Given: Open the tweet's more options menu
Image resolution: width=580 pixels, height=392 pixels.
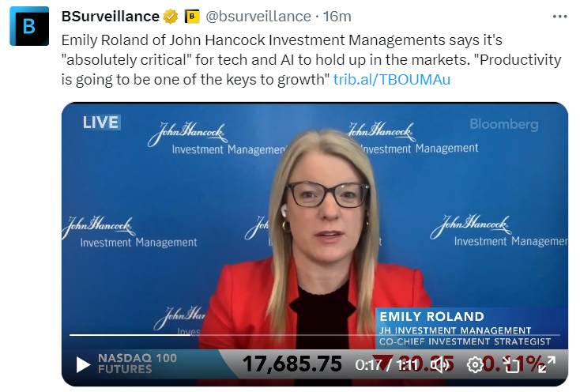Looking at the screenshot, I should [x=559, y=17].
